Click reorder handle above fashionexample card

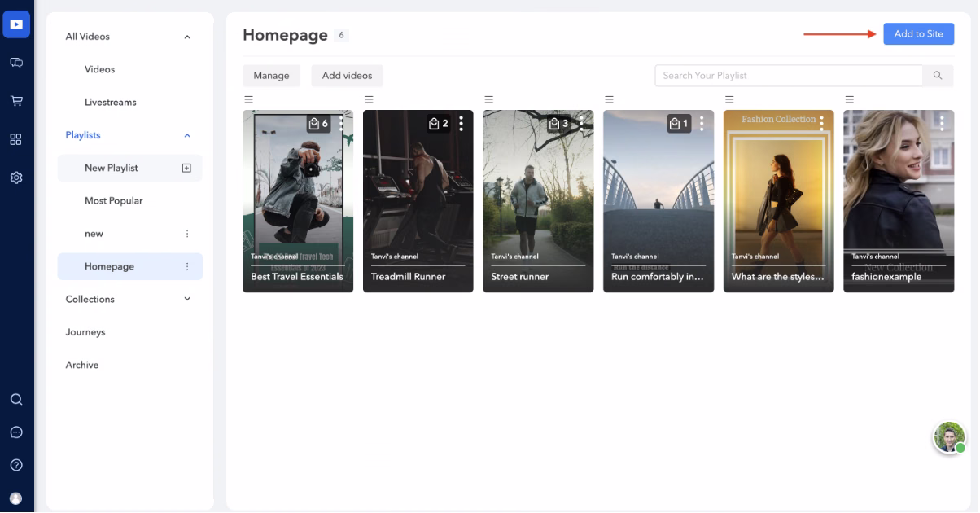[849, 99]
